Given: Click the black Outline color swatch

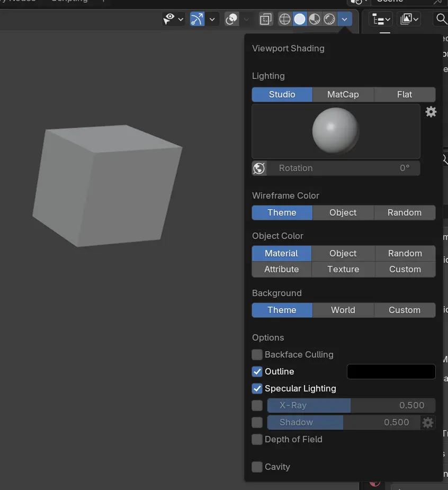Looking at the screenshot, I should [391, 371].
